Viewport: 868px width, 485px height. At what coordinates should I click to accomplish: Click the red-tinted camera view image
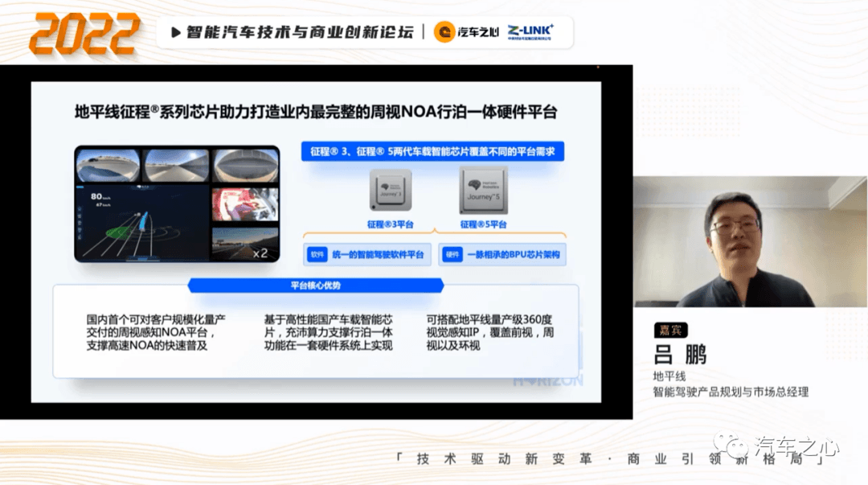(244, 204)
